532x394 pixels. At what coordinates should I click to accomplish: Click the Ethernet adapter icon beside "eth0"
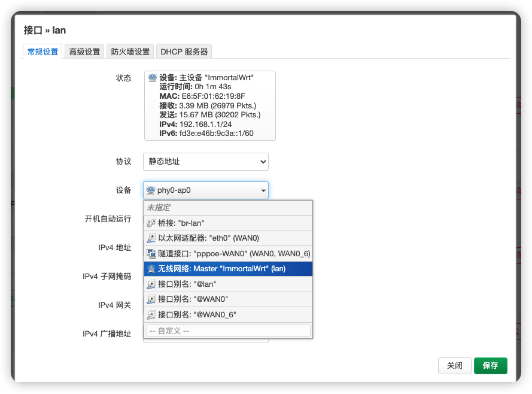pos(151,238)
